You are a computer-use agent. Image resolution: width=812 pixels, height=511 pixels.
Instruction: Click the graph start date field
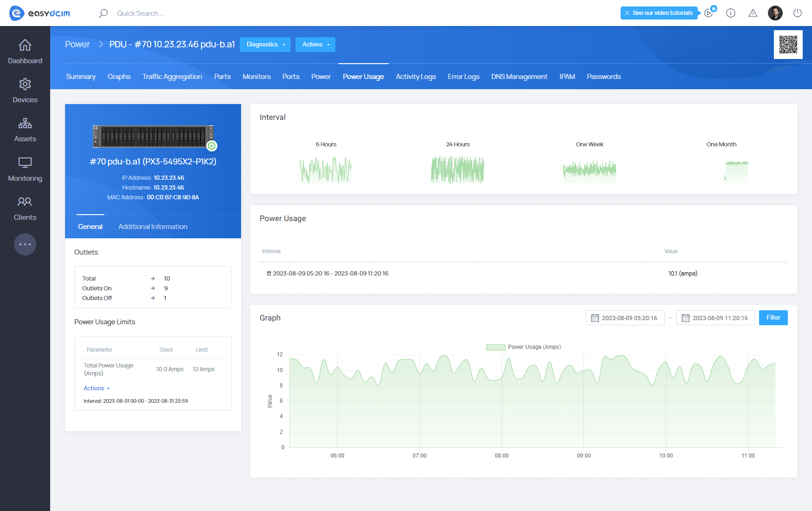(x=625, y=318)
